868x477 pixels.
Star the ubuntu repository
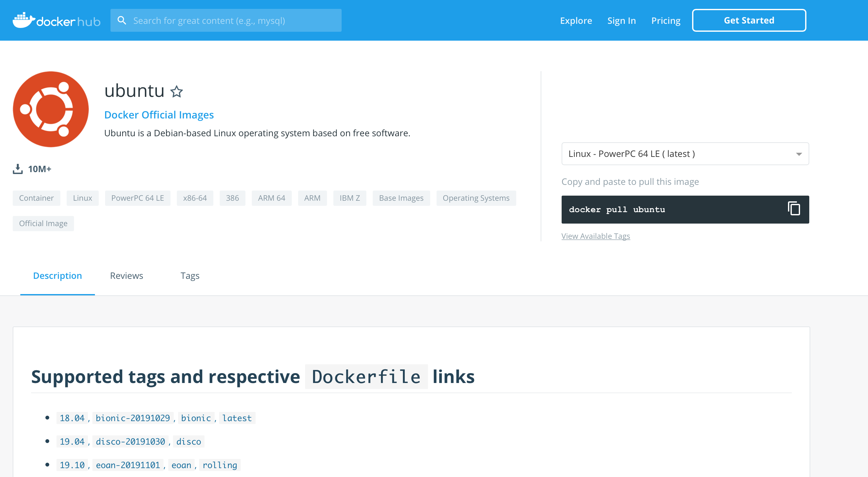[177, 92]
